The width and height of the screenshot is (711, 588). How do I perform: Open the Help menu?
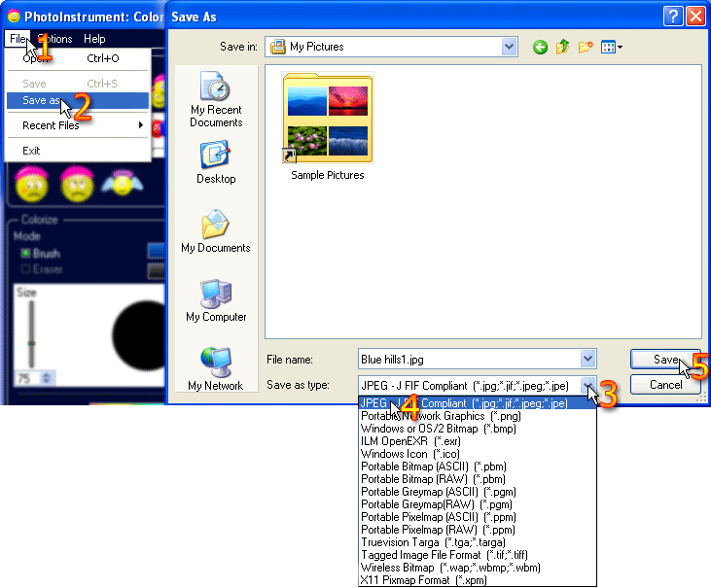94,39
